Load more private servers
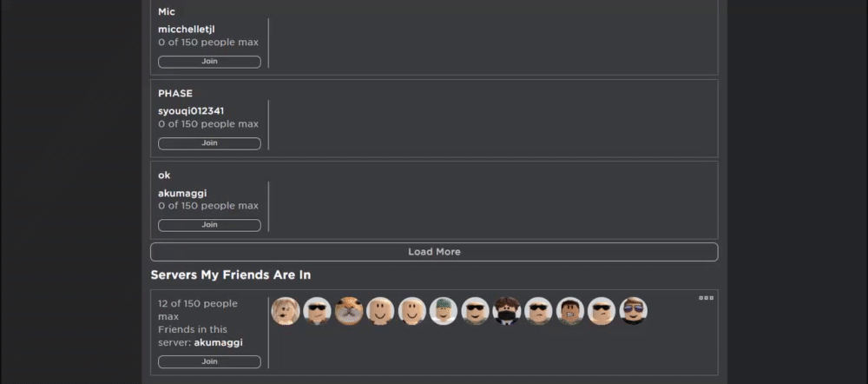The width and height of the screenshot is (868, 384). (x=434, y=252)
